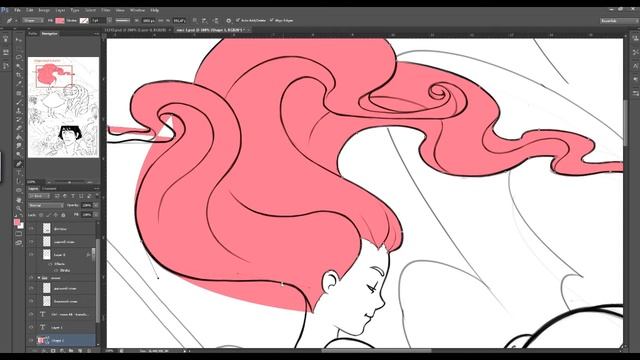Open Path arrangement options
The width and height of the screenshot is (640, 360).
(x=216, y=20)
